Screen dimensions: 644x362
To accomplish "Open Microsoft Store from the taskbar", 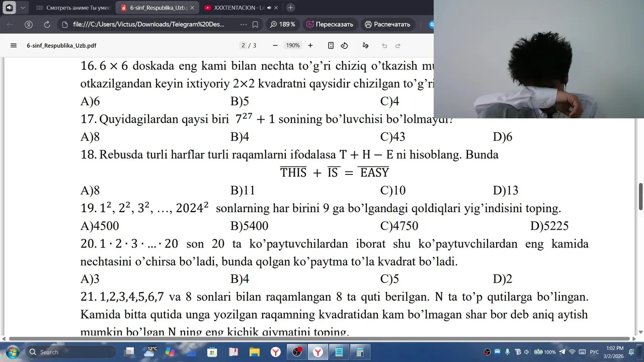I will point(212,352).
